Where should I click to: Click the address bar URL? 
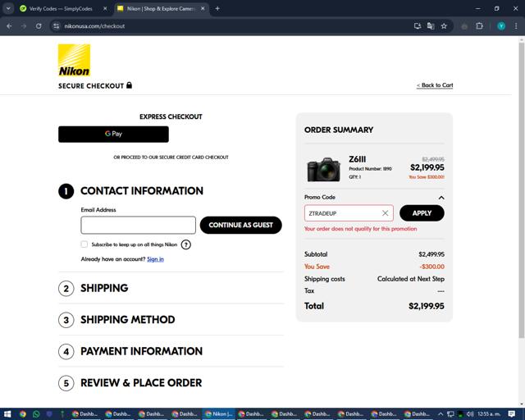tap(94, 25)
